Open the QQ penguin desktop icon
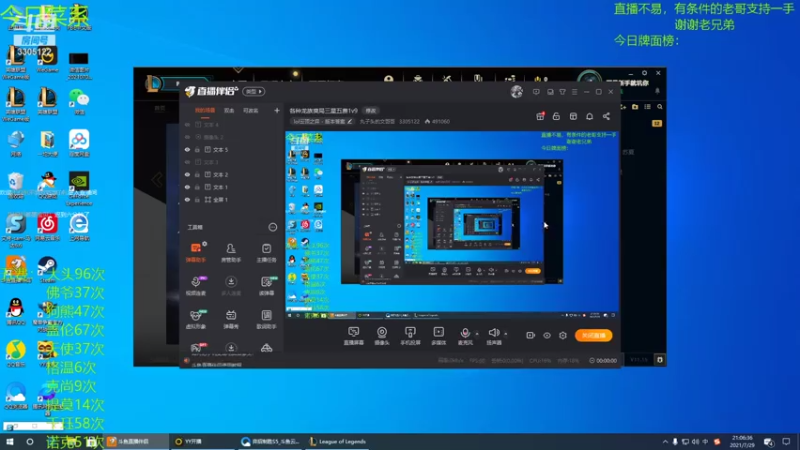This screenshot has height=450, width=800. point(16,312)
